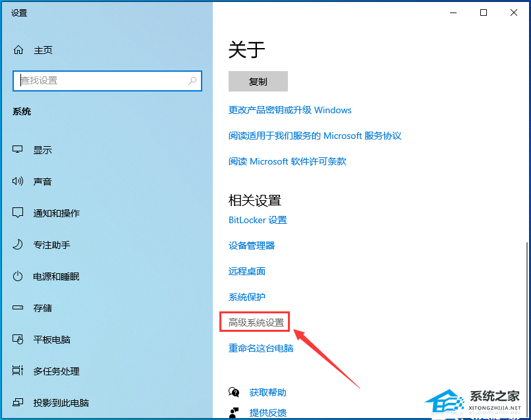The width and height of the screenshot is (531, 420).
Task: Launch 设备管理器 (Device Manager)
Action: click(x=253, y=246)
